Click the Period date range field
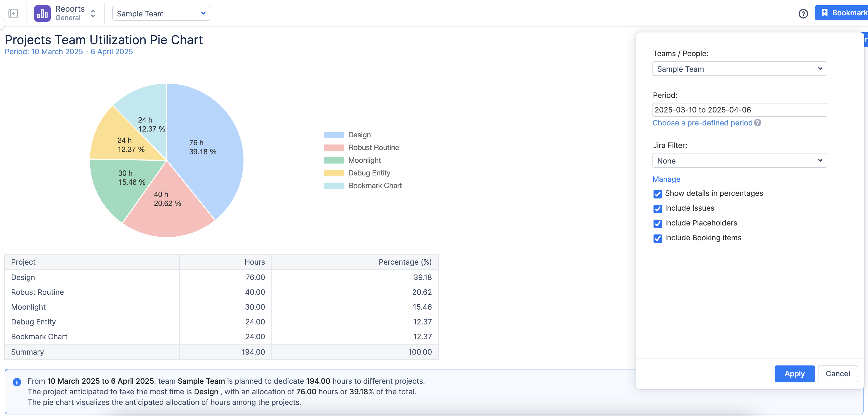This screenshot has width=868, height=416. click(739, 110)
